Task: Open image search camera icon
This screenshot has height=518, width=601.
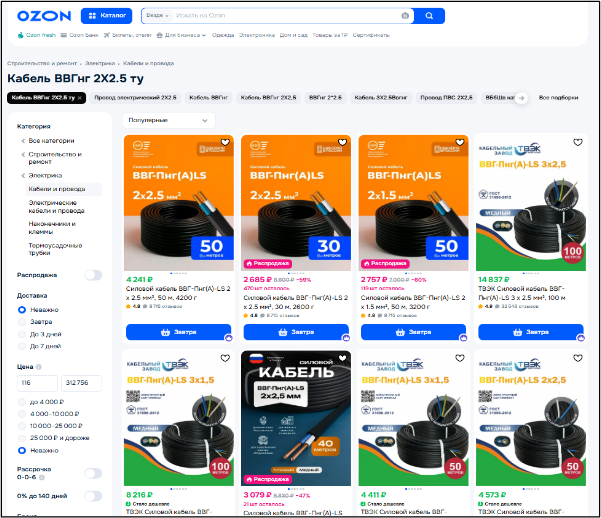Action: click(x=405, y=16)
